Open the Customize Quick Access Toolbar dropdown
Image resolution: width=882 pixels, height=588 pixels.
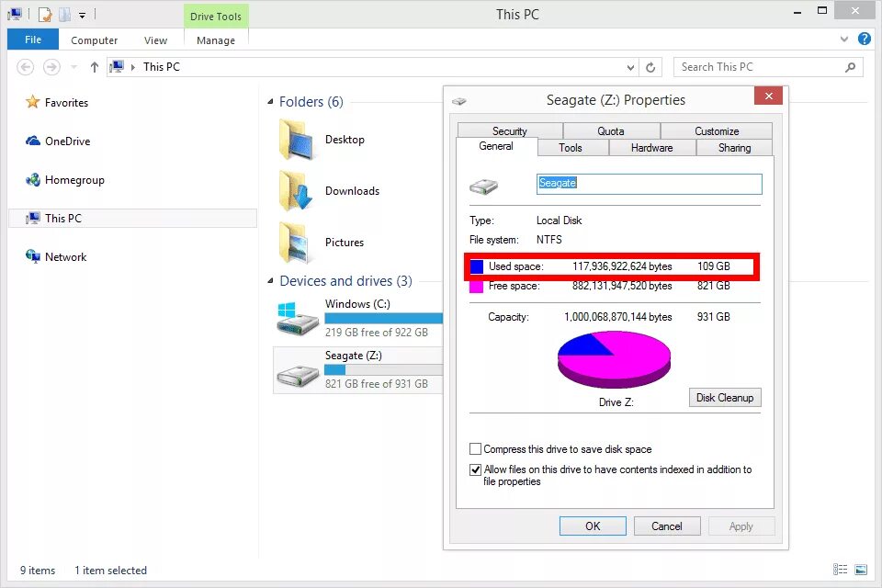pyautogui.click(x=82, y=16)
